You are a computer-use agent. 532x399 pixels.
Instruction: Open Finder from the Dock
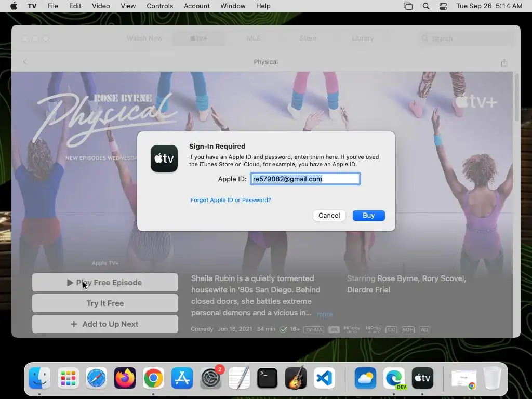[x=39, y=378]
